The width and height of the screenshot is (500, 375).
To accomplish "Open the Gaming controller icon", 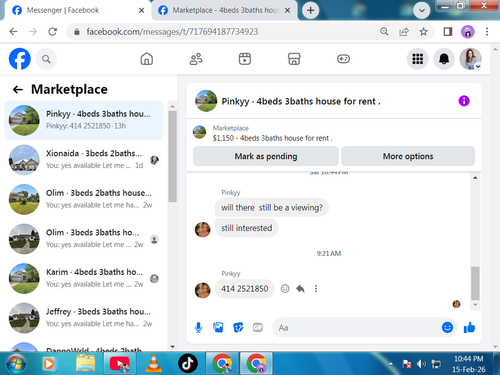I will [343, 59].
